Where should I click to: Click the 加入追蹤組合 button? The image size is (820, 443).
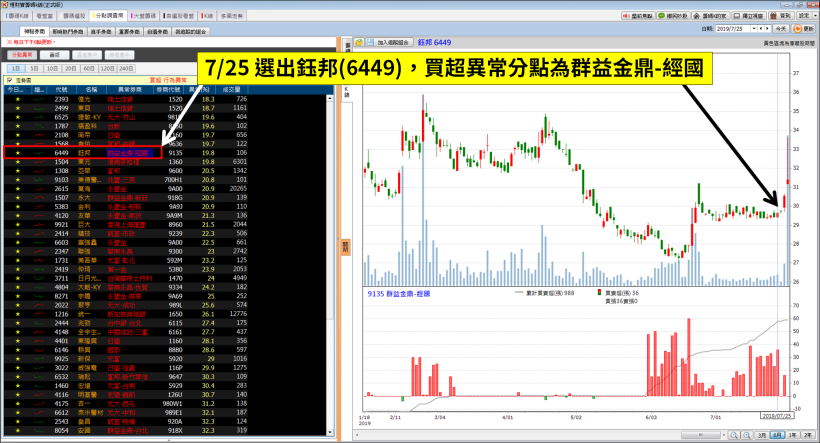point(395,42)
